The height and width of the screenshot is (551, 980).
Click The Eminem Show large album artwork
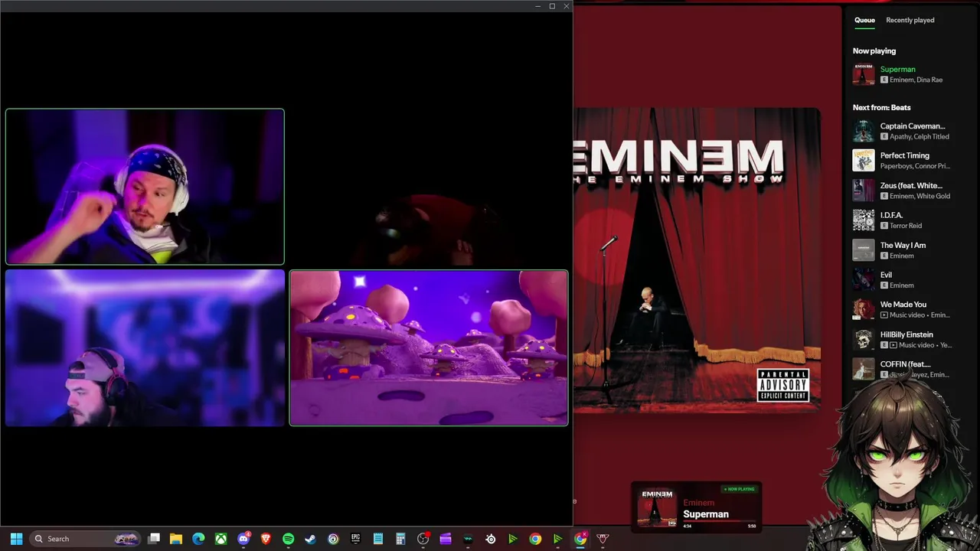697,259
